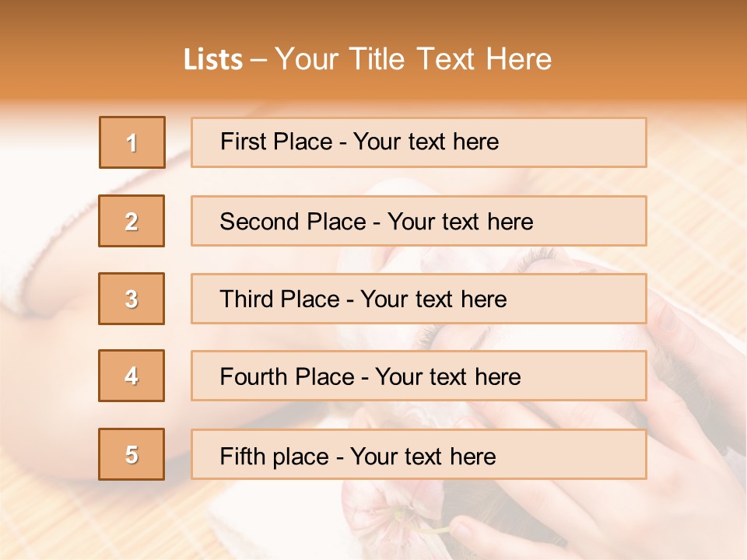Click the number 5 box
Image resolution: width=747 pixels, height=560 pixels.
tap(132, 454)
